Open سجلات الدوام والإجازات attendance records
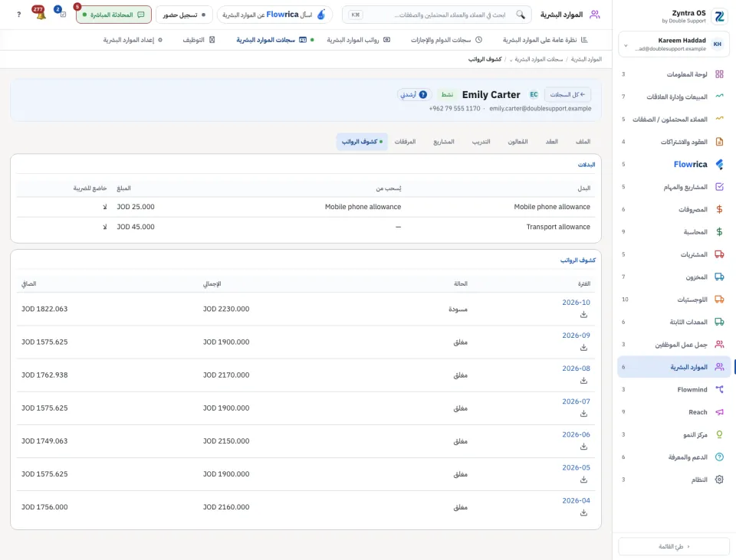 446,40
